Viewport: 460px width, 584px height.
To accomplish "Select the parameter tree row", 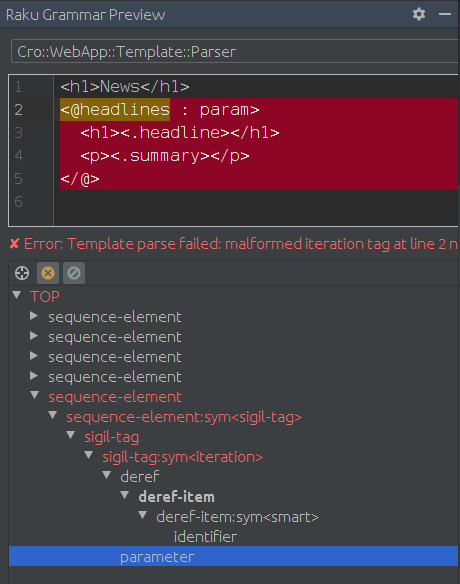I will [233, 556].
